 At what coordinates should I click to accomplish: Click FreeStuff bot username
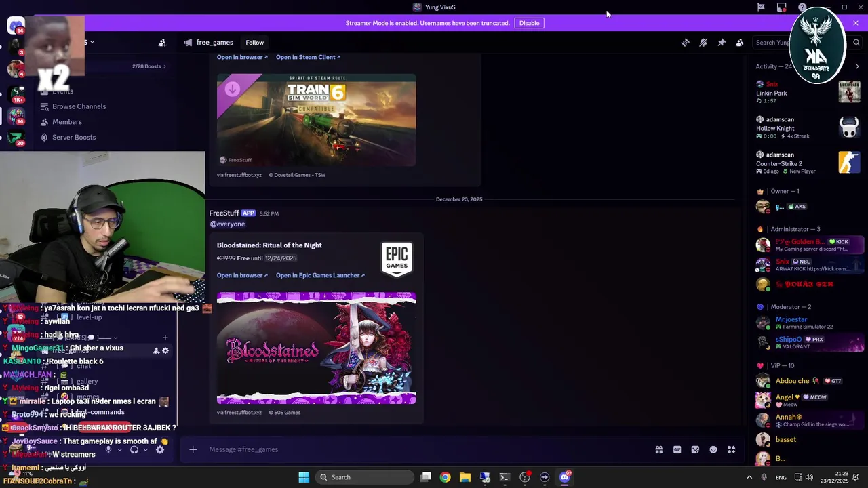pos(224,213)
